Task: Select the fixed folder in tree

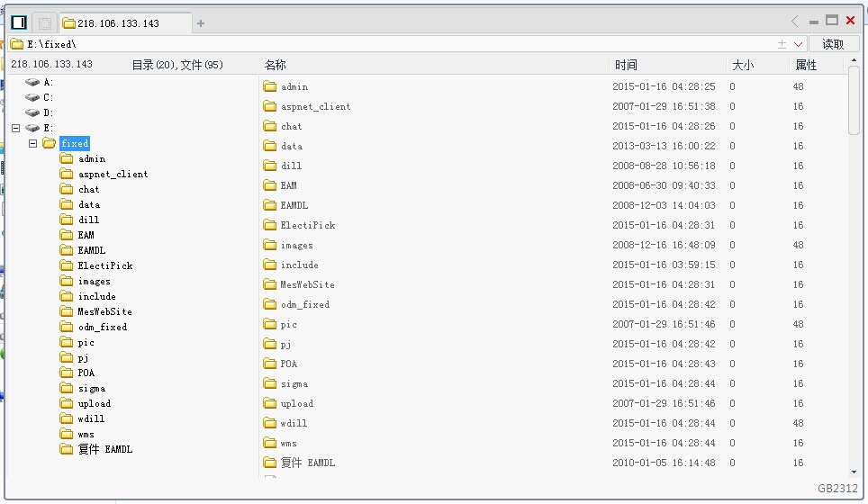Action: click(x=75, y=143)
